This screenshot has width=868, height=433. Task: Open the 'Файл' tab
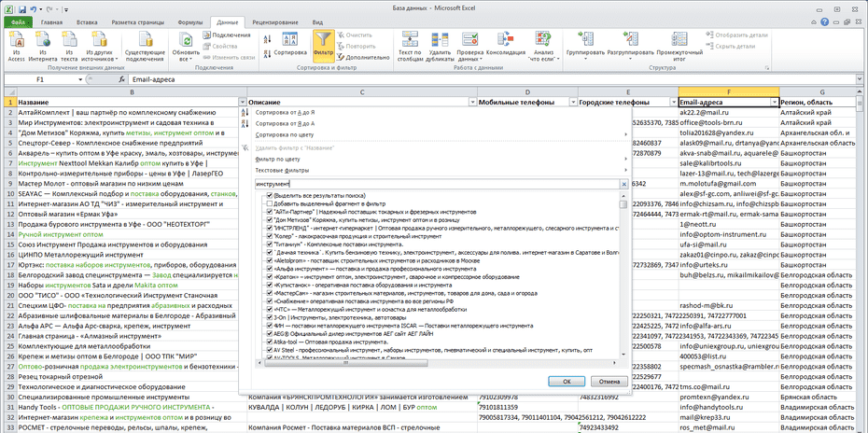(19, 22)
